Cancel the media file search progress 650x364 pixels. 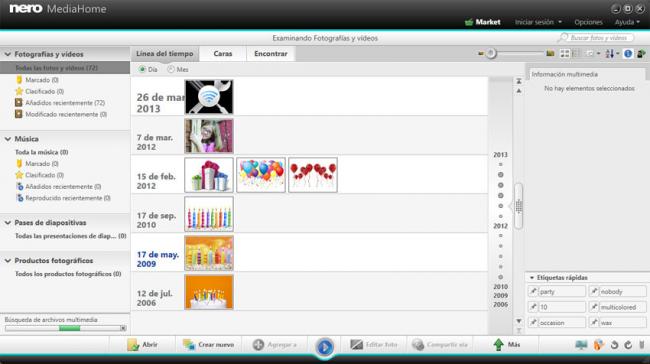tap(123, 328)
